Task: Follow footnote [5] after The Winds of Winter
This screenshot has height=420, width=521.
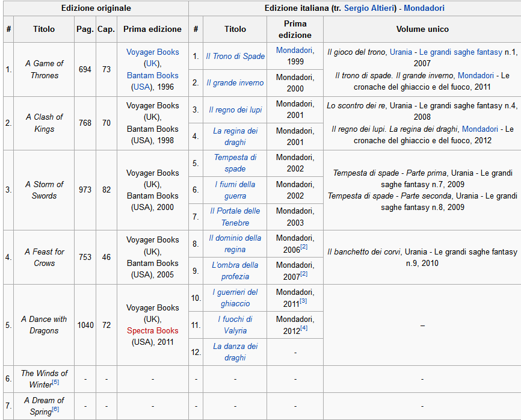Action: [55, 382]
